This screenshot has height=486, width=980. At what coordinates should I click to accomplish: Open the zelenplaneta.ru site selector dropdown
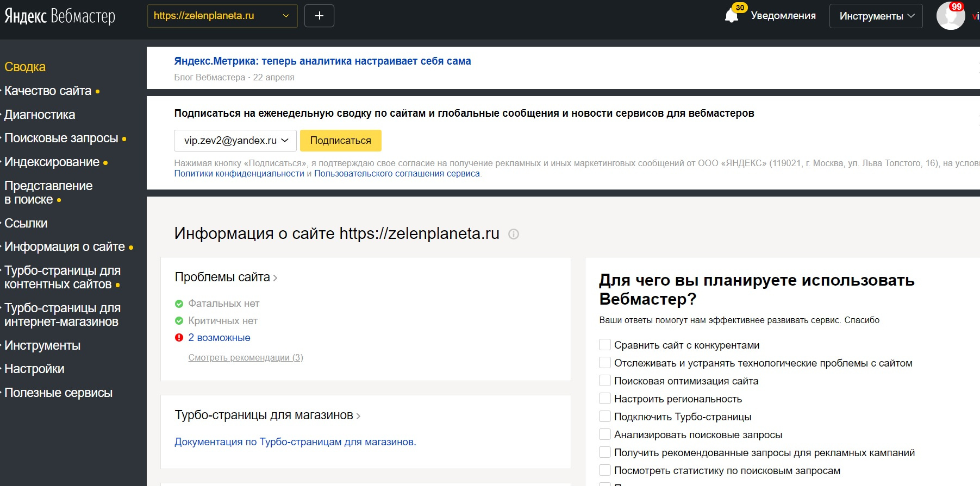[222, 16]
